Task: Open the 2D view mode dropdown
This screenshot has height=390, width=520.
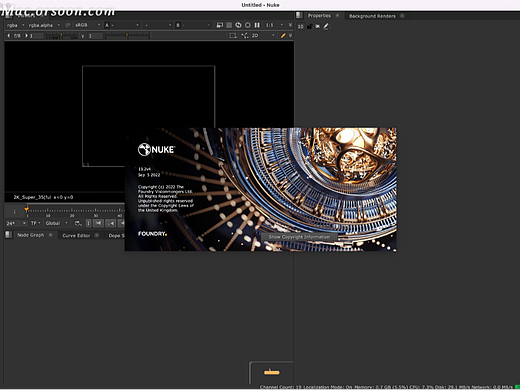Action: tap(263, 36)
